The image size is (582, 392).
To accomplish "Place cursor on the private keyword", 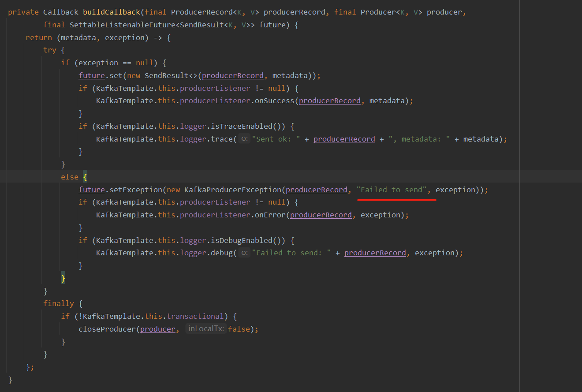I will pos(23,12).
